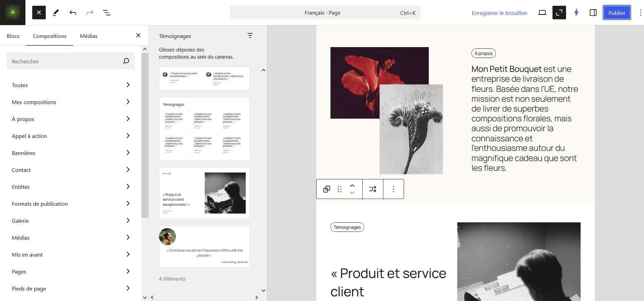The image size is (644, 301).
Task: Open the Galerie category
Action: (x=71, y=221)
